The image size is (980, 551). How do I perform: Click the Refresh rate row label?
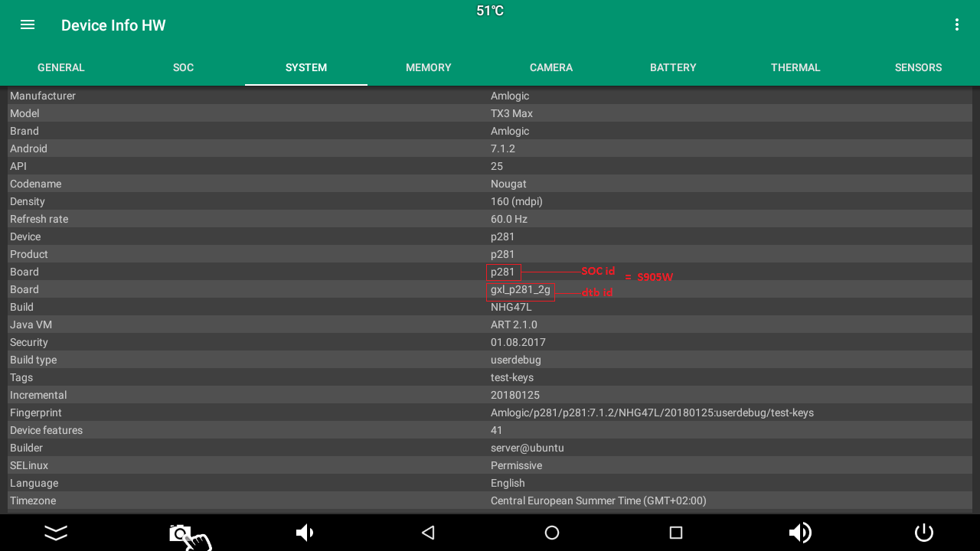(x=39, y=219)
